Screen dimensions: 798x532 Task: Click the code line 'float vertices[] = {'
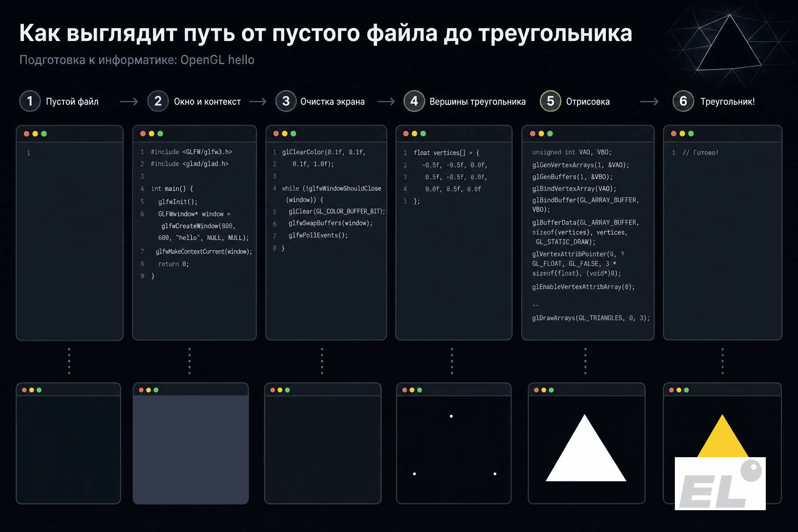pyautogui.click(x=446, y=153)
